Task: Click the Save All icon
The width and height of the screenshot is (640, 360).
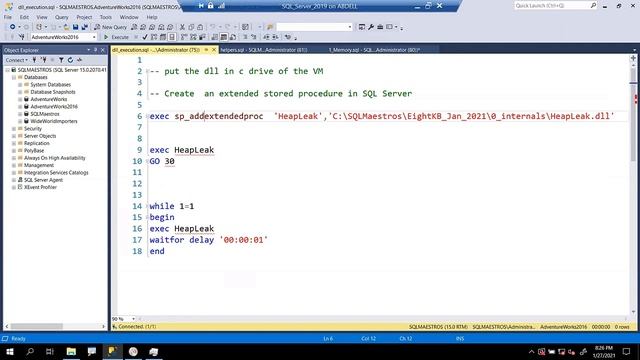Action: click(x=84, y=27)
